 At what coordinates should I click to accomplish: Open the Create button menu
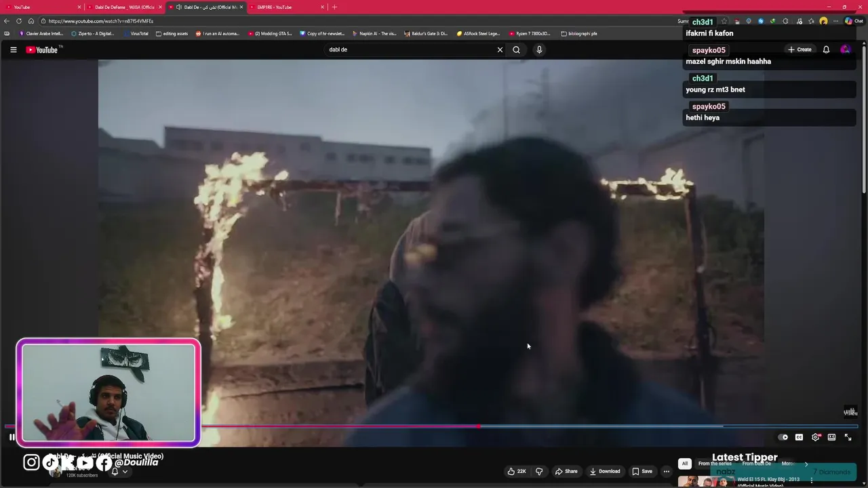tap(800, 49)
